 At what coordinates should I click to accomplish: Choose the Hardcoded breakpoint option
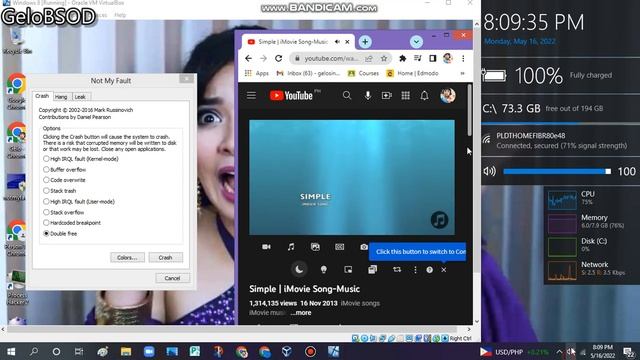pyautogui.click(x=72, y=223)
